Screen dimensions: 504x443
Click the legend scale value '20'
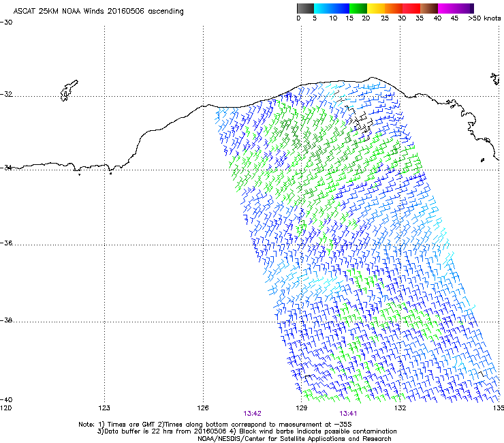pyautogui.click(x=366, y=18)
